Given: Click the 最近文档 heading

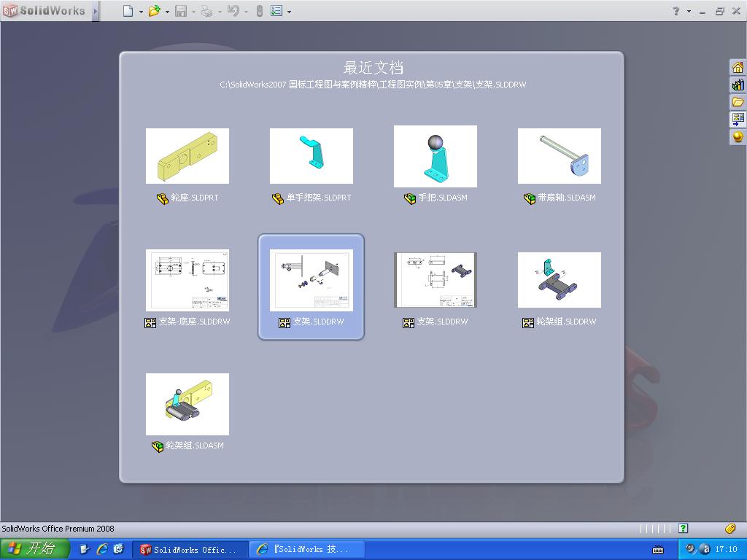Looking at the screenshot, I should coord(373,68).
